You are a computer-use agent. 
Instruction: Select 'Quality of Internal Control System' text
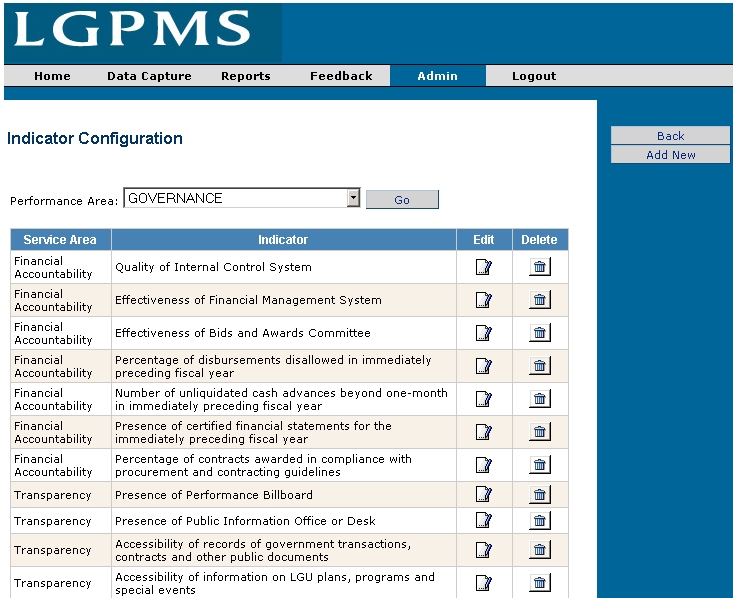click(x=213, y=267)
